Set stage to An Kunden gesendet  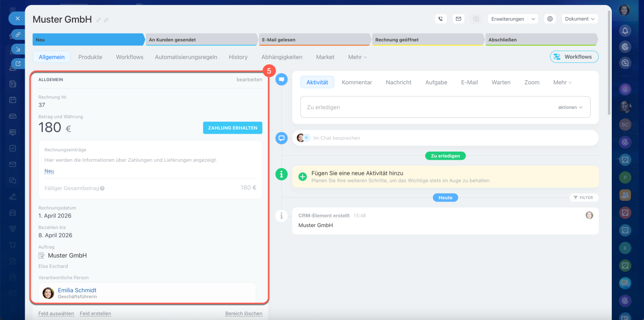pos(201,40)
